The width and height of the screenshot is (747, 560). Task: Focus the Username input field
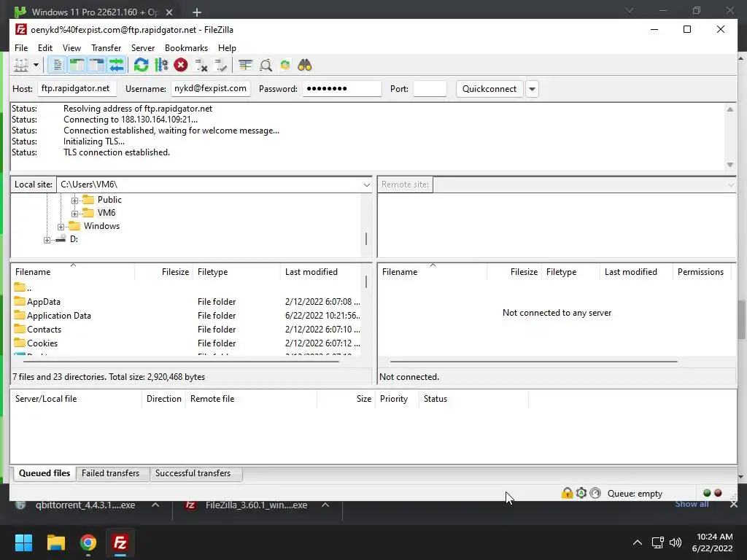coord(210,88)
